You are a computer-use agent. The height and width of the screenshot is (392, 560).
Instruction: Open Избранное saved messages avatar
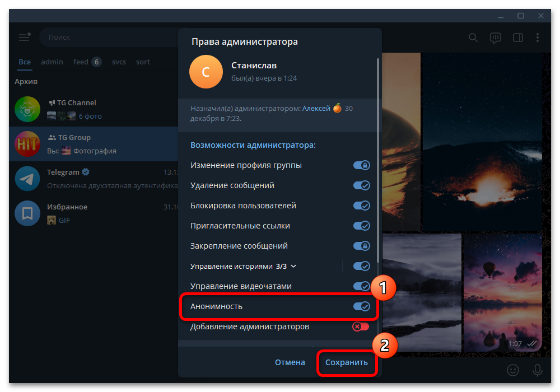27,213
